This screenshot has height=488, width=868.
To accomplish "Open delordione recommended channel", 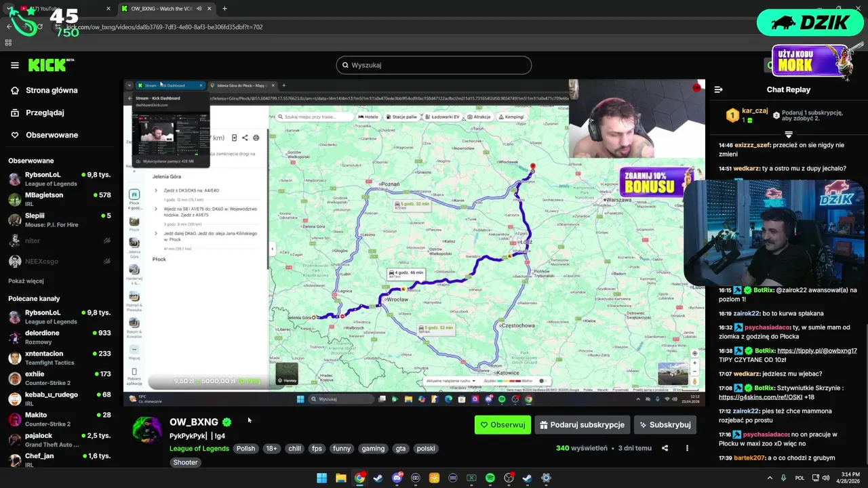I will click(60, 338).
